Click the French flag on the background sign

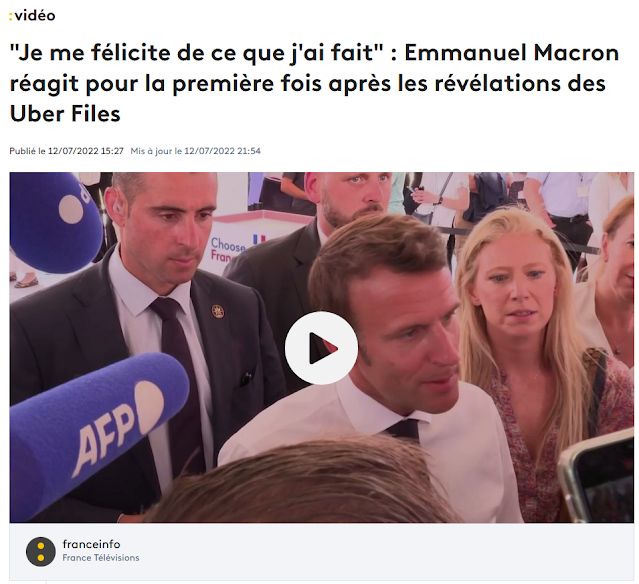(259, 239)
